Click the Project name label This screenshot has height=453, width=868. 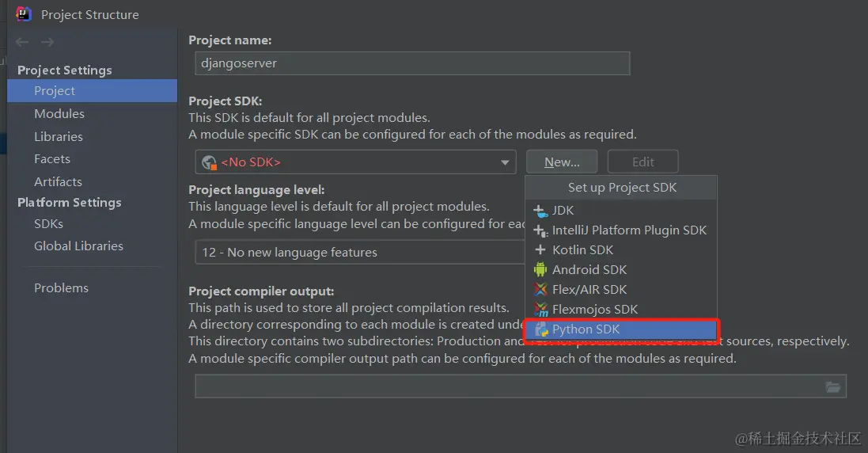229,40
